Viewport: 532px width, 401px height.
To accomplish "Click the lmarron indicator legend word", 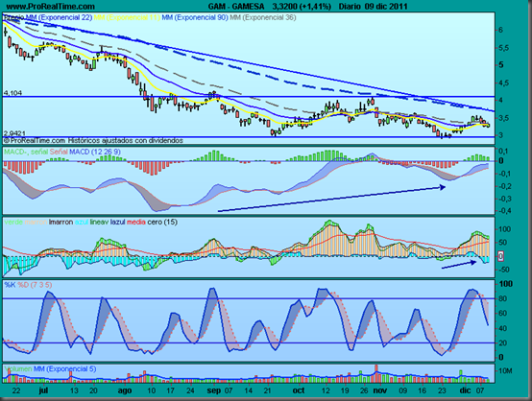I will click(60, 222).
